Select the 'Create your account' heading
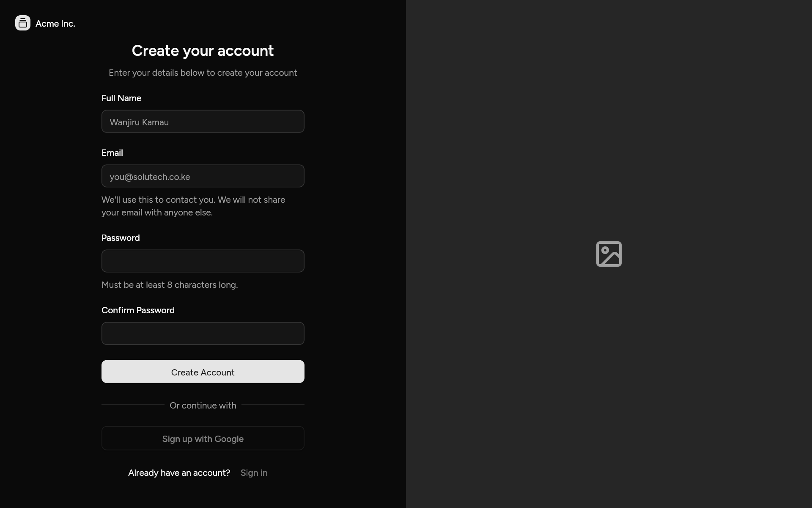Viewport: 812px width, 508px height. click(203, 51)
